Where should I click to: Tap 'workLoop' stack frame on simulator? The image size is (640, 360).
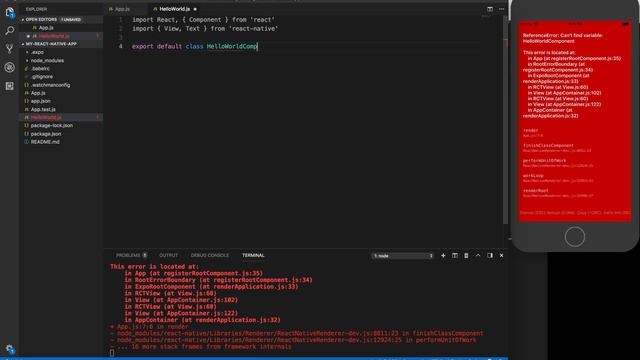(558, 178)
